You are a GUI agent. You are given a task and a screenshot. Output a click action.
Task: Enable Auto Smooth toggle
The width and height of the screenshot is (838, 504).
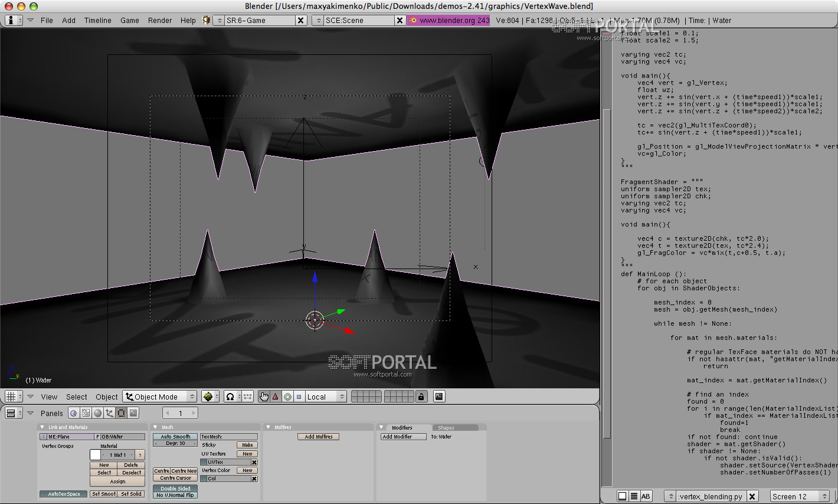click(x=175, y=437)
